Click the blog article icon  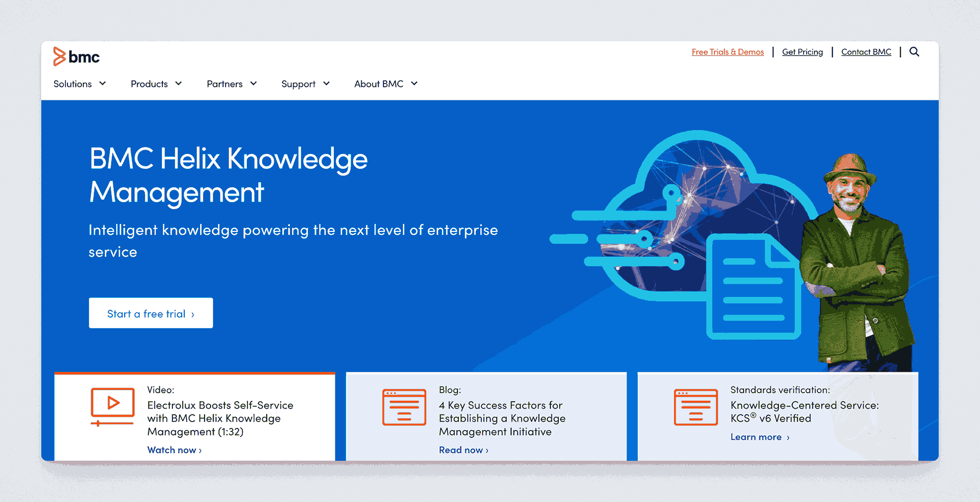point(404,407)
